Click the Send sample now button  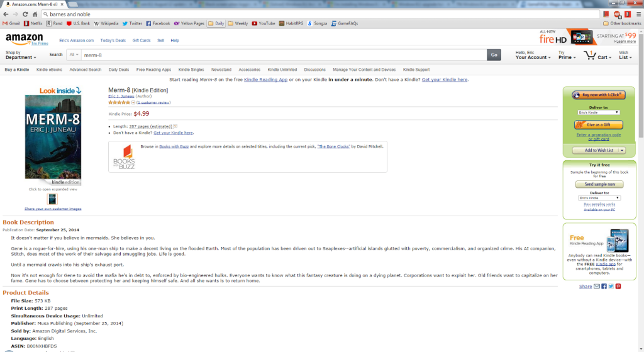click(x=599, y=185)
